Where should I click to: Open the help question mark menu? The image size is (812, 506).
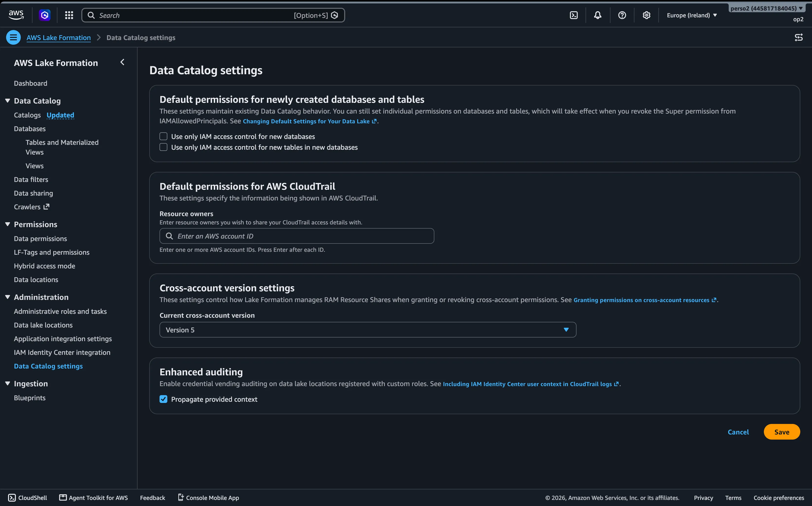[622, 15]
